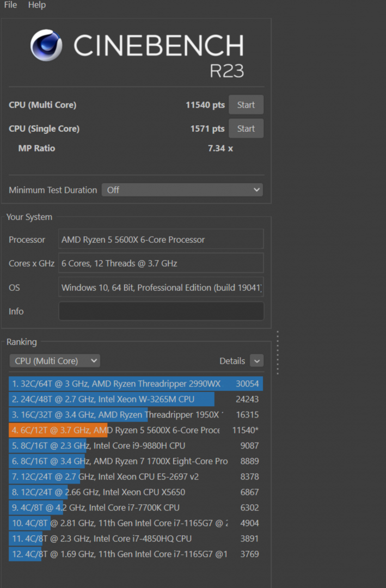Viewport: 386px width, 588px height.
Task: Select the highlighted Ryzen 5 5600X ranking row
Action: (x=136, y=430)
